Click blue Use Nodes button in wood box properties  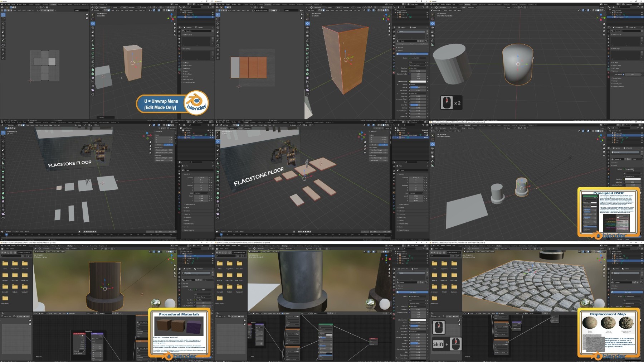(413, 54)
